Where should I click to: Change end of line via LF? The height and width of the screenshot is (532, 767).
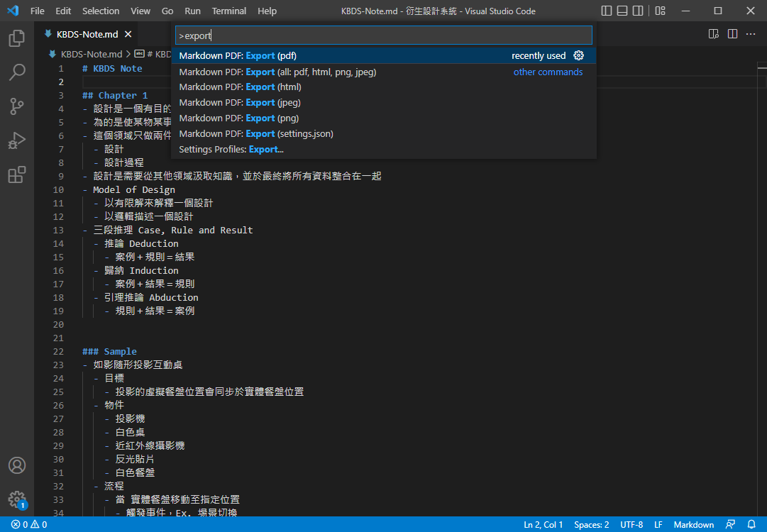pos(658,525)
